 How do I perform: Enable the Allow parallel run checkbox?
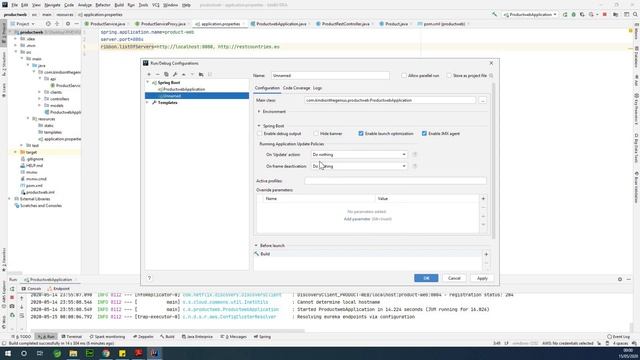404,76
